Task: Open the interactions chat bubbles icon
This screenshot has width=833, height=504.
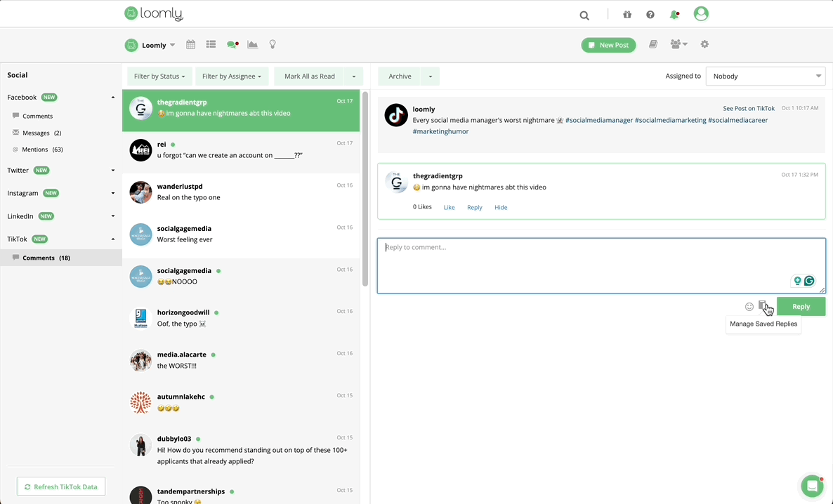Action: click(x=232, y=45)
